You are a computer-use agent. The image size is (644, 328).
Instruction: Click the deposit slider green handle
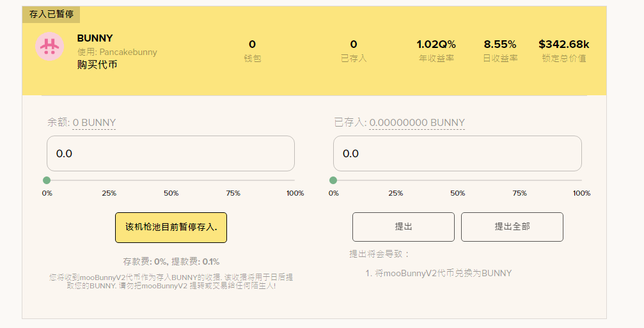(47, 180)
